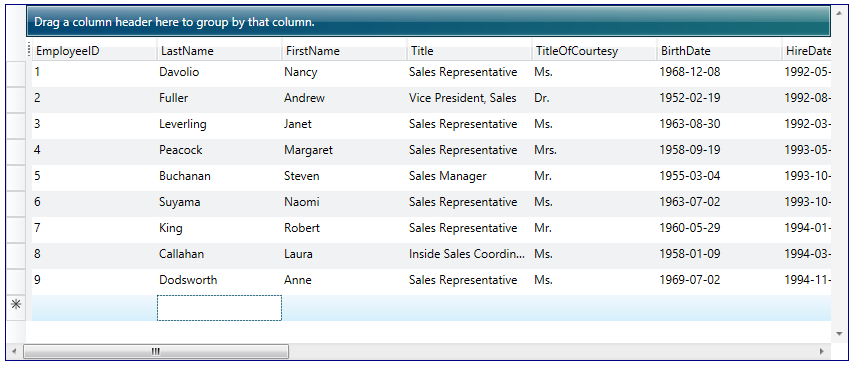Click the Sales Manager title cell

point(469,176)
